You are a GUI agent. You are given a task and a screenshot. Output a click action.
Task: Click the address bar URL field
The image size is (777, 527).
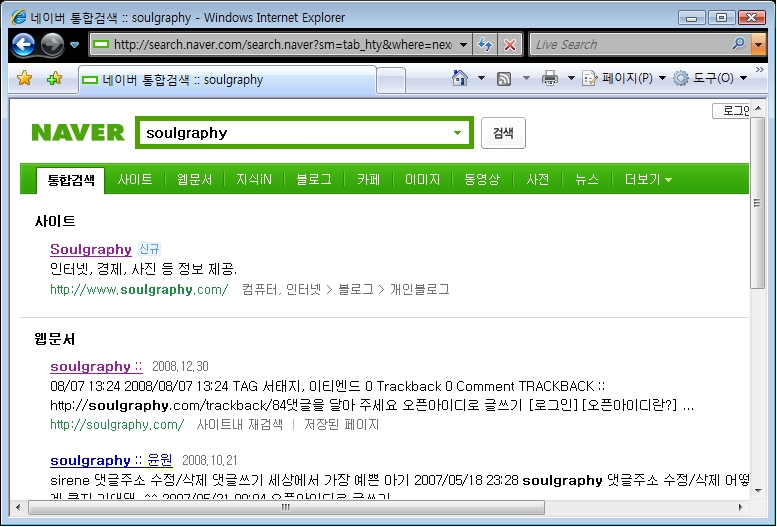(274, 45)
